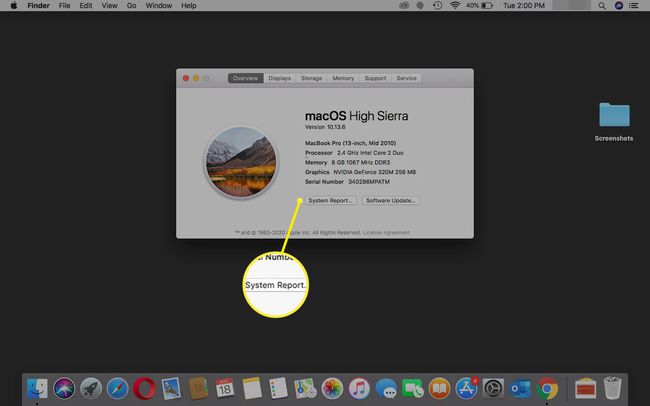The height and width of the screenshot is (406, 650).
Task: Open Spotlight search magnifier
Action: pyautogui.click(x=602, y=6)
